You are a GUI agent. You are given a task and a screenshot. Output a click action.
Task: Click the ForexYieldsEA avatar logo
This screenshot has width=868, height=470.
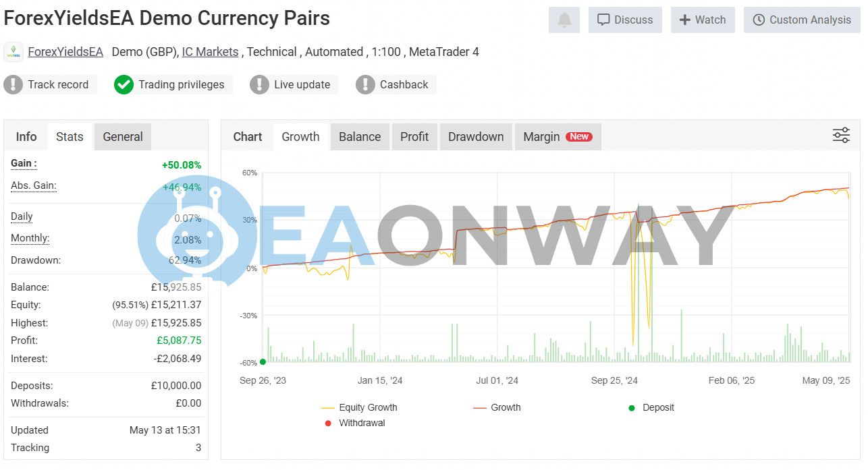[x=13, y=52]
